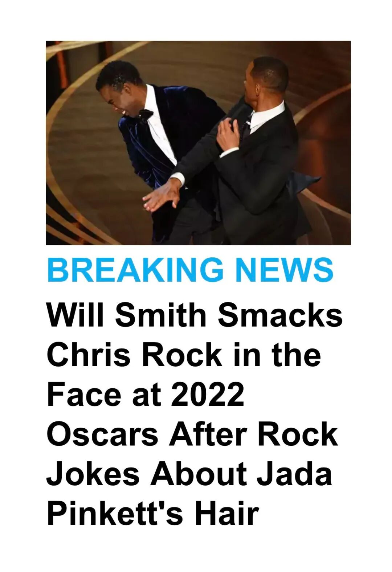Click the word "Oscars" in the headline
This screenshot has width=392, height=572.
[x=103, y=434]
